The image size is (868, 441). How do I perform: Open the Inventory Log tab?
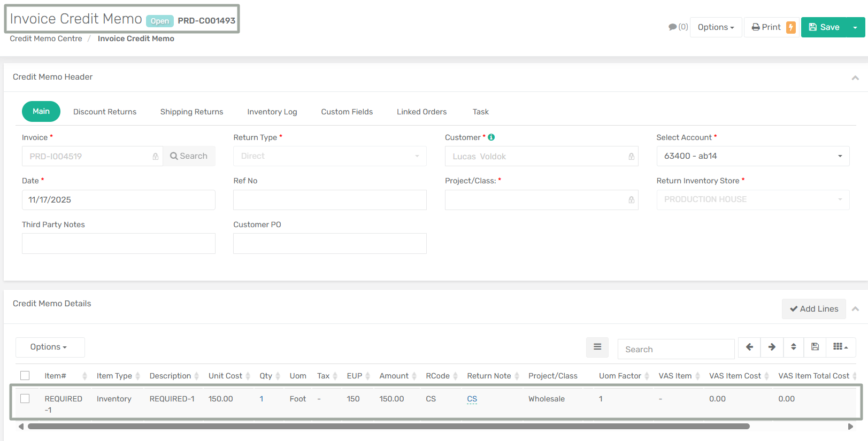tap(272, 112)
